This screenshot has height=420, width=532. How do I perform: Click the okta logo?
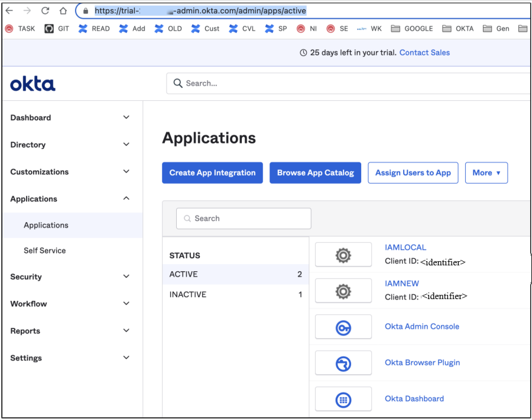tap(33, 84)
